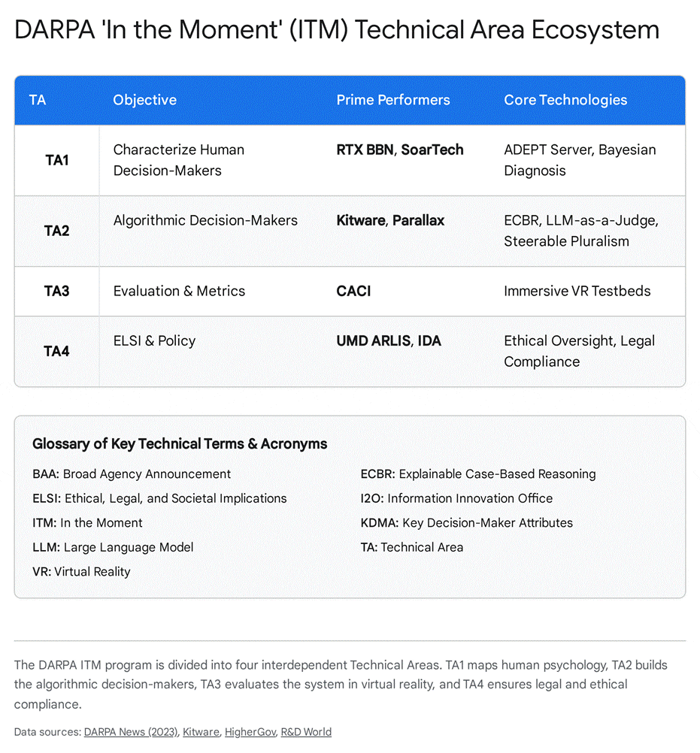Click the Kitware, Parallax performers cell
700x753 pixels.
[x=390, y=220]
